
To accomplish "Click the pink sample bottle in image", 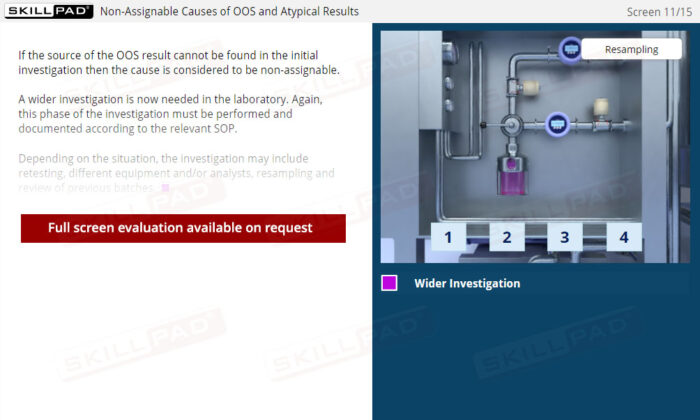I will point(512,175).
